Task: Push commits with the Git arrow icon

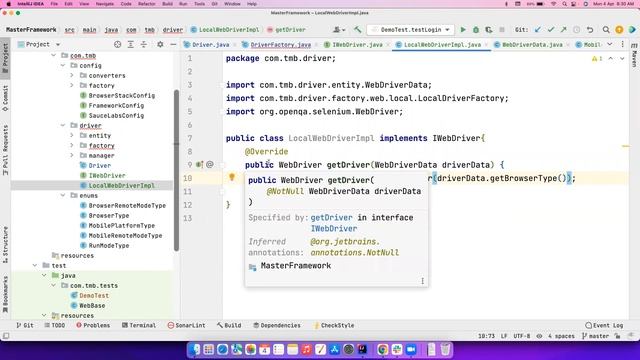Action: [x=563, y=30]
